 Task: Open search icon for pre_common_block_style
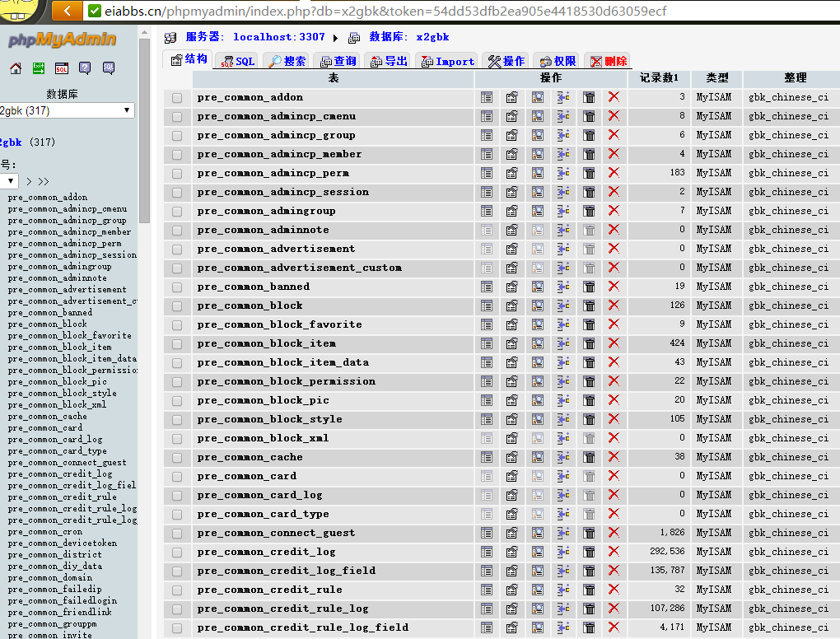537,419
